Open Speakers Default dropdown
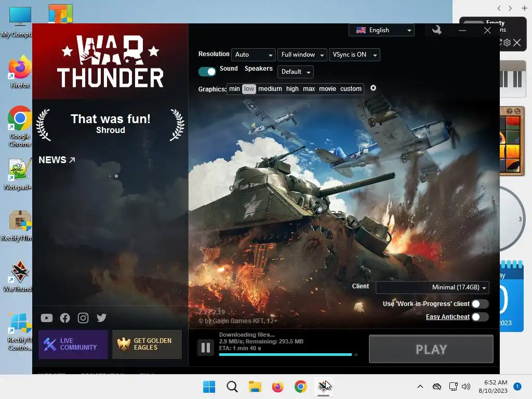This screenshot has height=399, width=532. pyautogui.click(x=296, y=72)
